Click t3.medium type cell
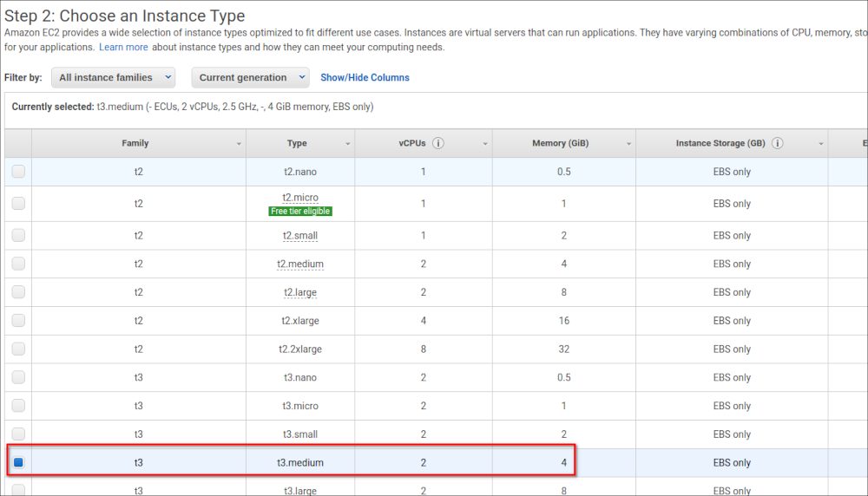Viewport: 868px width, 496px height. pos(300,462)
